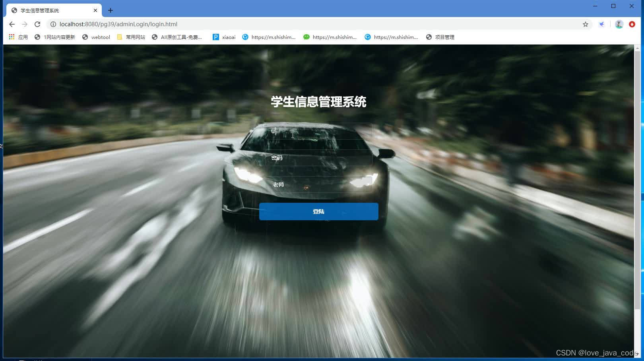Open the m.shishim bookmark before 项目管理

coord(391,37)
